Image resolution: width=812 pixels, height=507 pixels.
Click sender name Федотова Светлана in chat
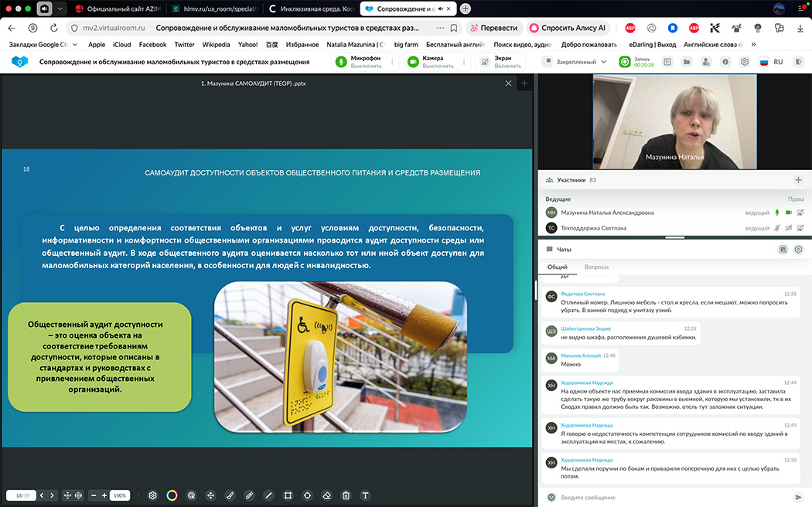click(582, 294)
